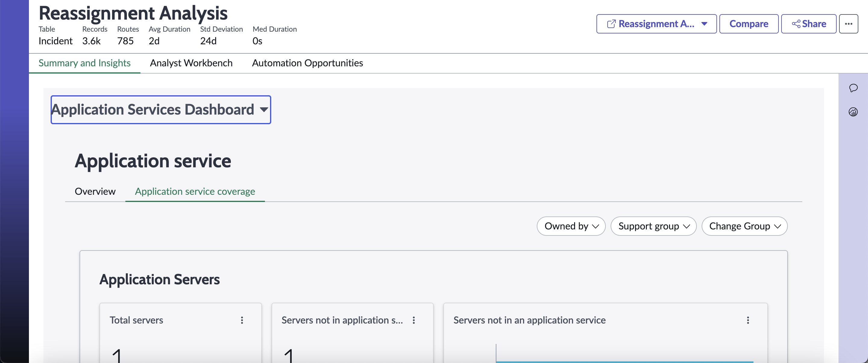Open the Automation Opportunities tab
Image resolution: width=868 pixels, height=363 pixels.
(x=307, y=63)
